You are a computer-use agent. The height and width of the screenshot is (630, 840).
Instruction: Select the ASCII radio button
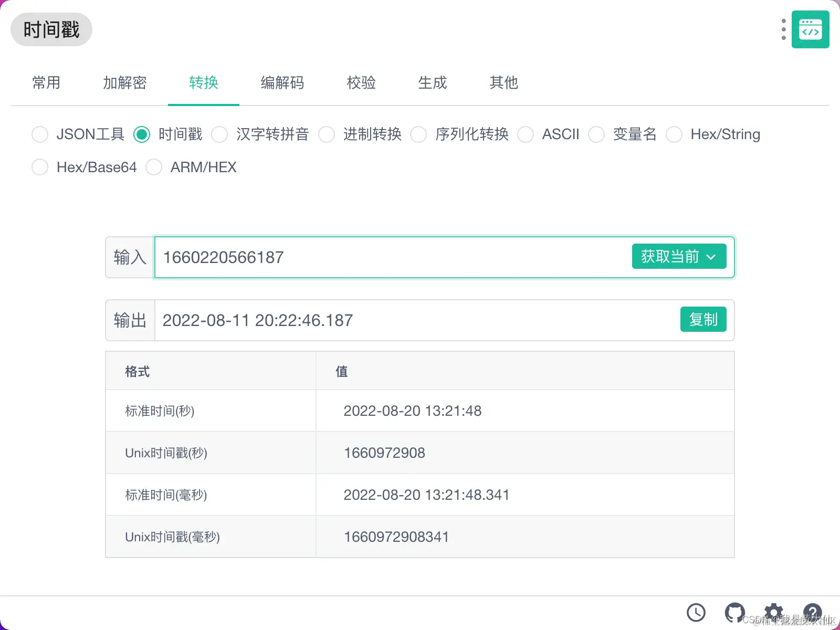(526, 134)
